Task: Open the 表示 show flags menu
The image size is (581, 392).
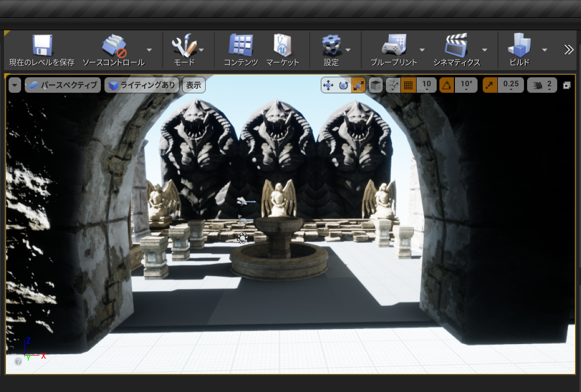Action: (194, 85)
